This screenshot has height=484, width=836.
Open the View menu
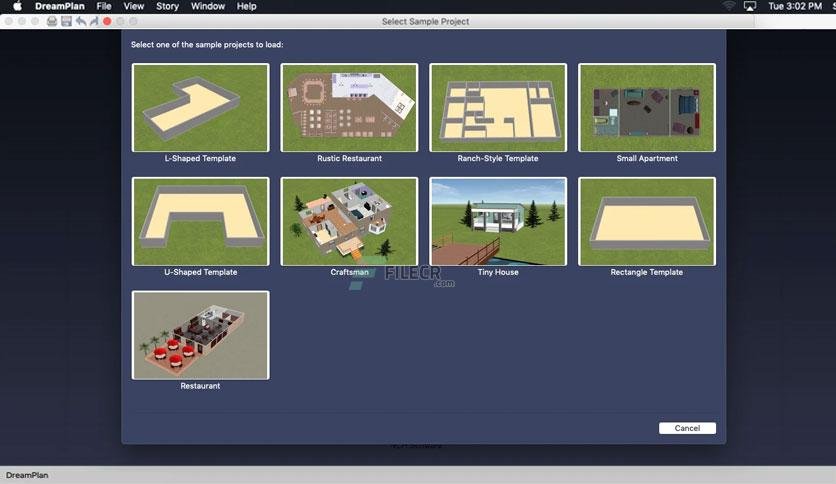(x=134, y=6)
